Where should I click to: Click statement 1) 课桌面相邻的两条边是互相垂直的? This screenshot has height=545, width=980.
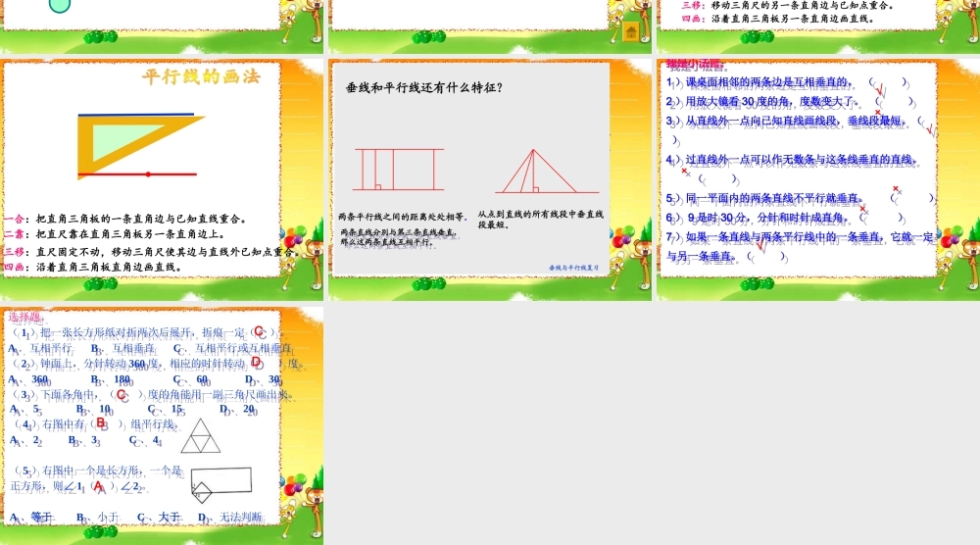tap(786, 82)
